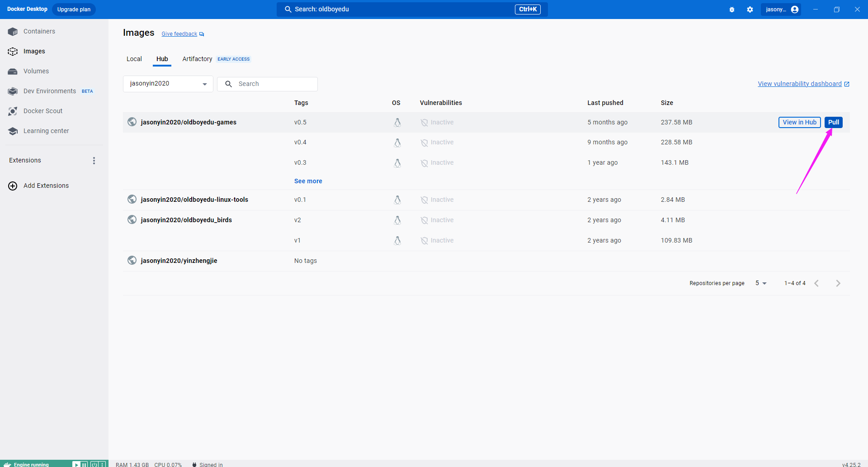Open the repositories per page dropdown
This screenshot has width=868, height=467.
click(761, 283)
